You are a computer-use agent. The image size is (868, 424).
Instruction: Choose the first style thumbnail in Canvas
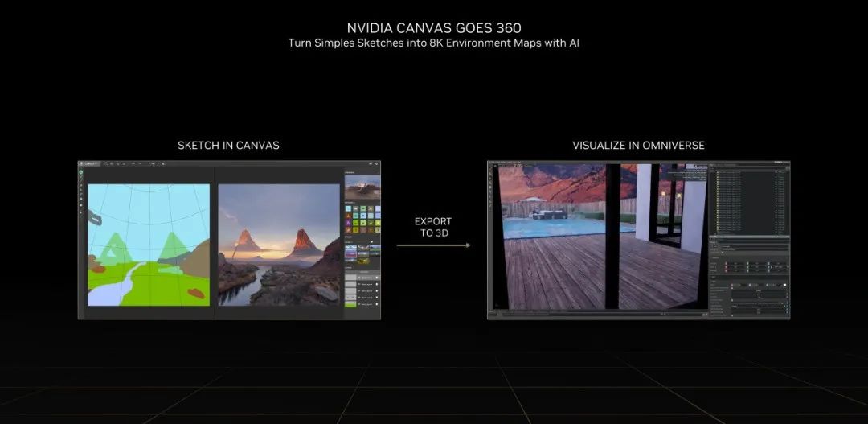[351, 248]
